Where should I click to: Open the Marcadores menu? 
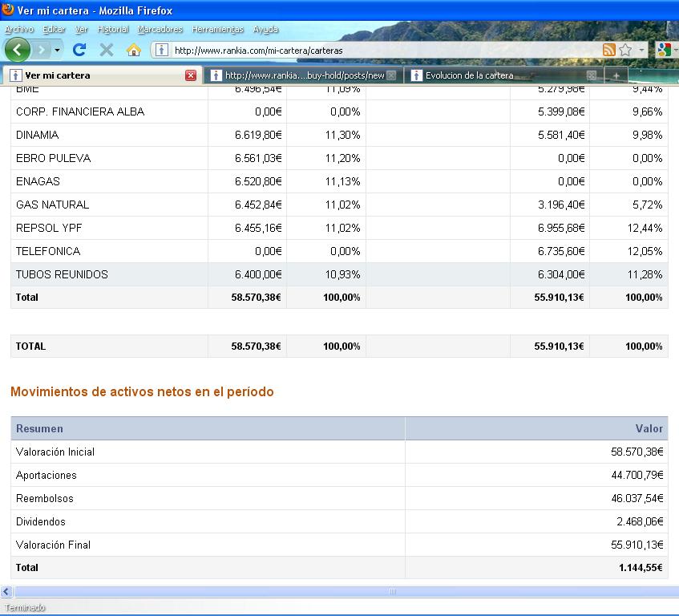[x=160, y=29]
